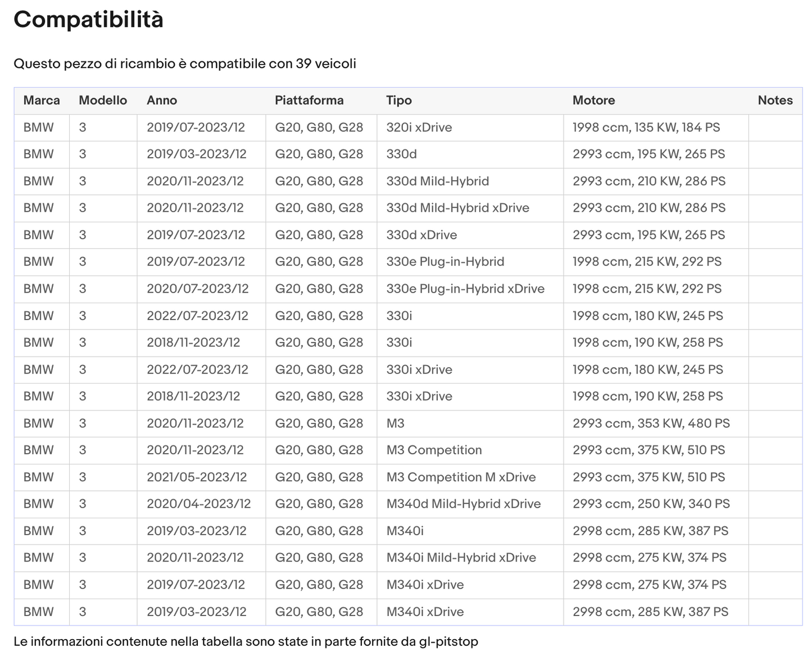This screenshot has height=657, width=812.
Task: Click the 2021/05-2023/12 year cell
Action: click(197, 477)
